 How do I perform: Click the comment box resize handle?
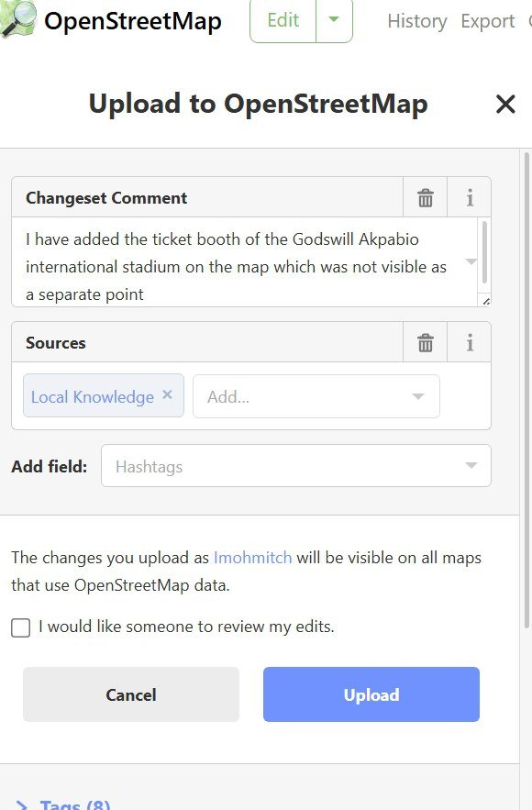point(485,301)
